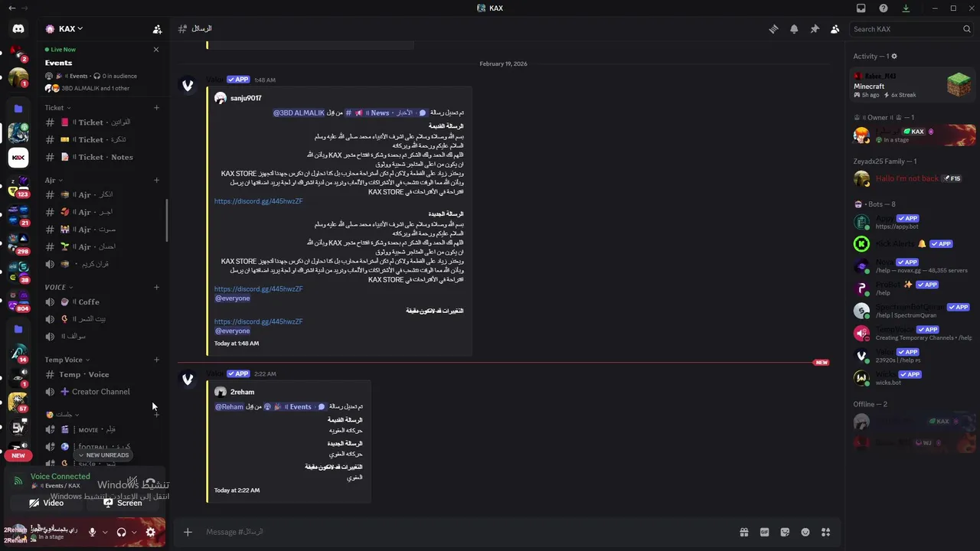This screenshot has height=551, width=980.
Task: Open Ticket القوانين channel
Action: pyautogui.click(x=103, y=122)
